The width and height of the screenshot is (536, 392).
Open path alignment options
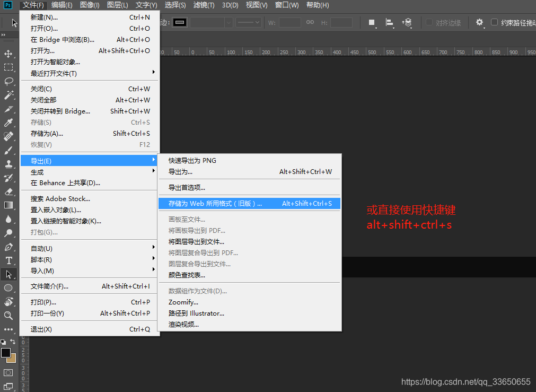click(x=389, y=23)
